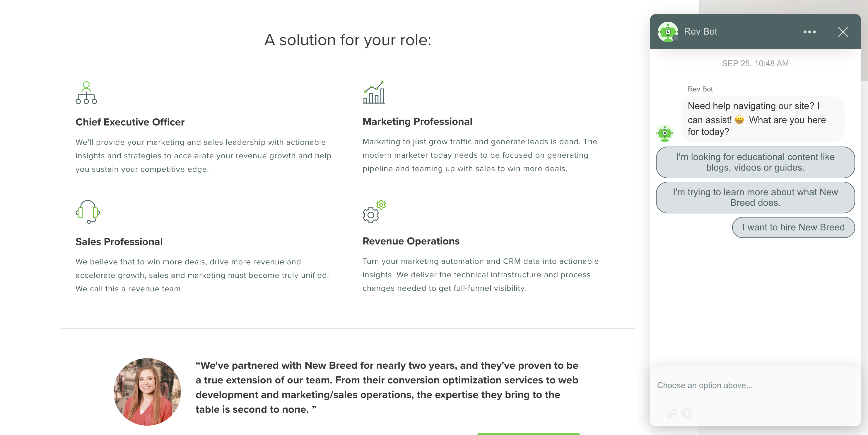
Task: Select "I want to hire New Breed"
Action: pyautogui.click(x=793, y=227)
